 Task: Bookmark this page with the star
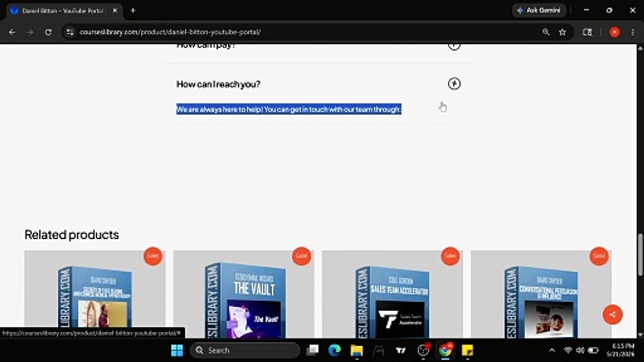[x=562, y=32]
